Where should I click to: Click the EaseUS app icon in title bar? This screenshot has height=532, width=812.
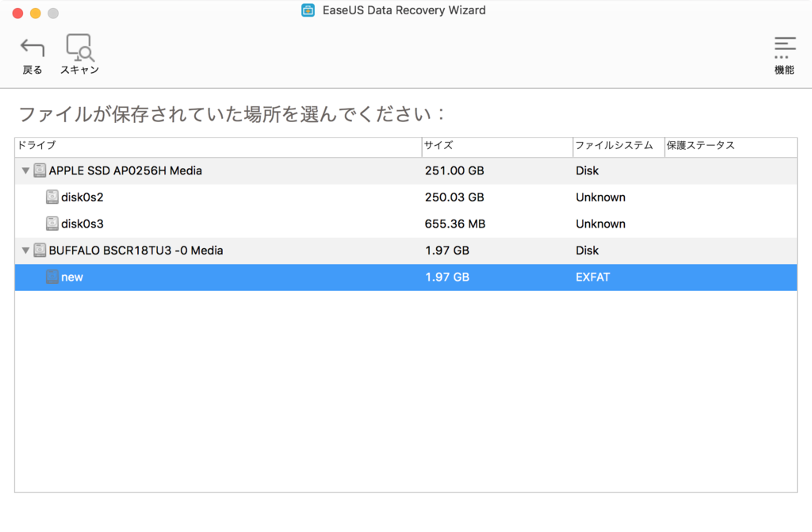(308, 10)
